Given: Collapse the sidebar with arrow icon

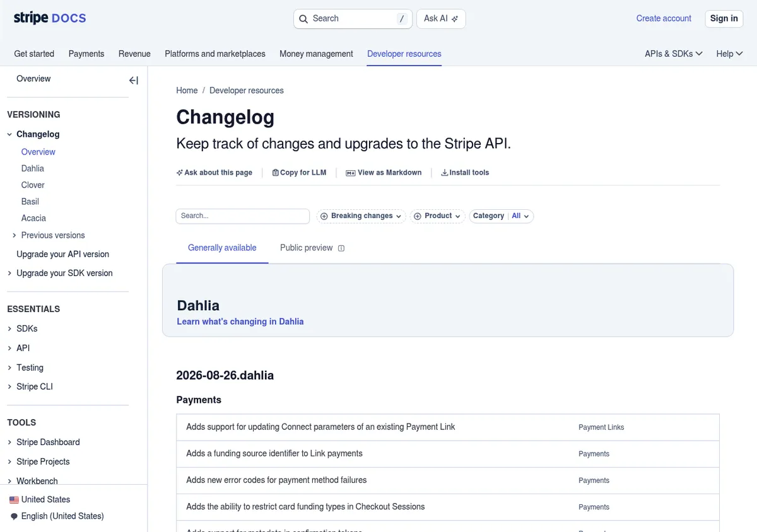Looking at the screenshot, I should [x=134, y=80].
